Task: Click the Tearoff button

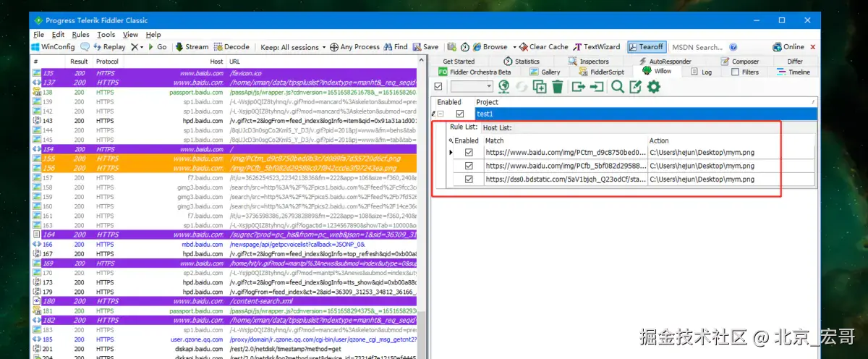Action: coord(647,47)
